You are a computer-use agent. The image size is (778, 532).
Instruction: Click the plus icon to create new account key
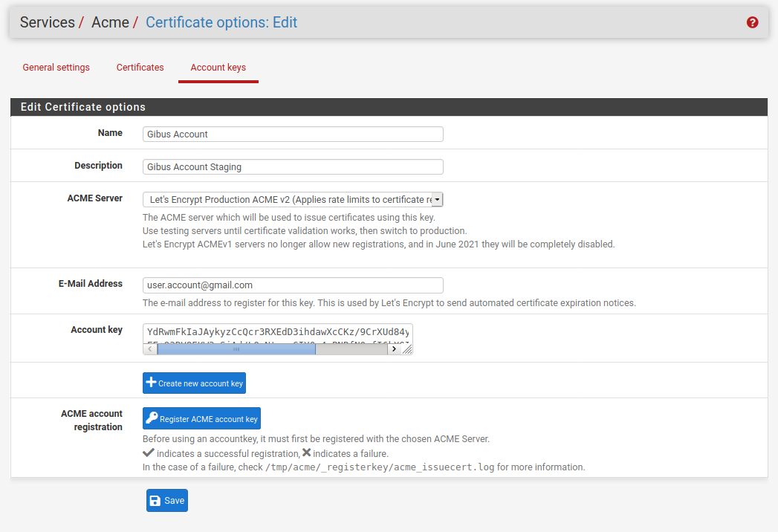coord(152,383)
